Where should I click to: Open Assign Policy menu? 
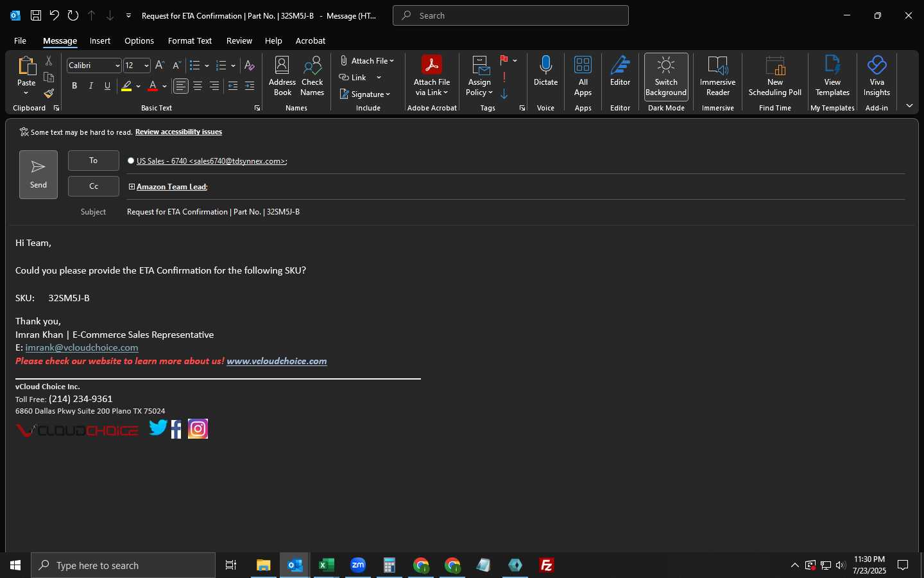click(x=479, y=76)
